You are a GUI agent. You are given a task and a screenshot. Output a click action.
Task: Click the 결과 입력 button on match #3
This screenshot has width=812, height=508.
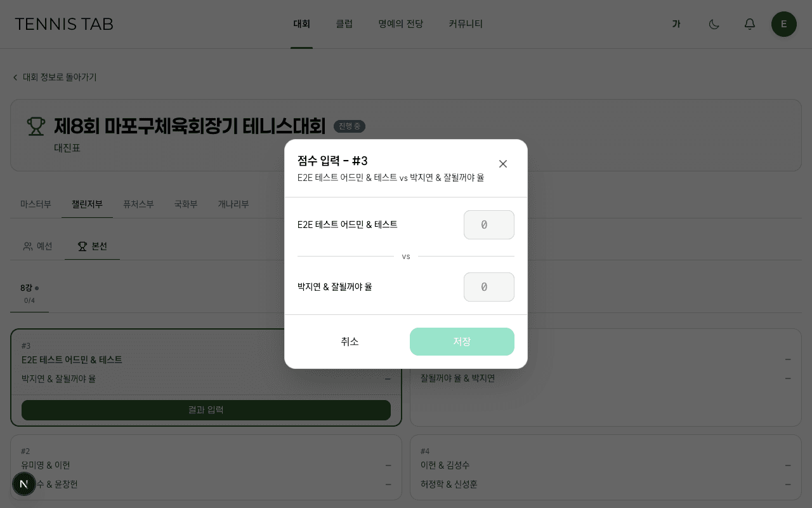pyautogui.click(x=206, y=410)
